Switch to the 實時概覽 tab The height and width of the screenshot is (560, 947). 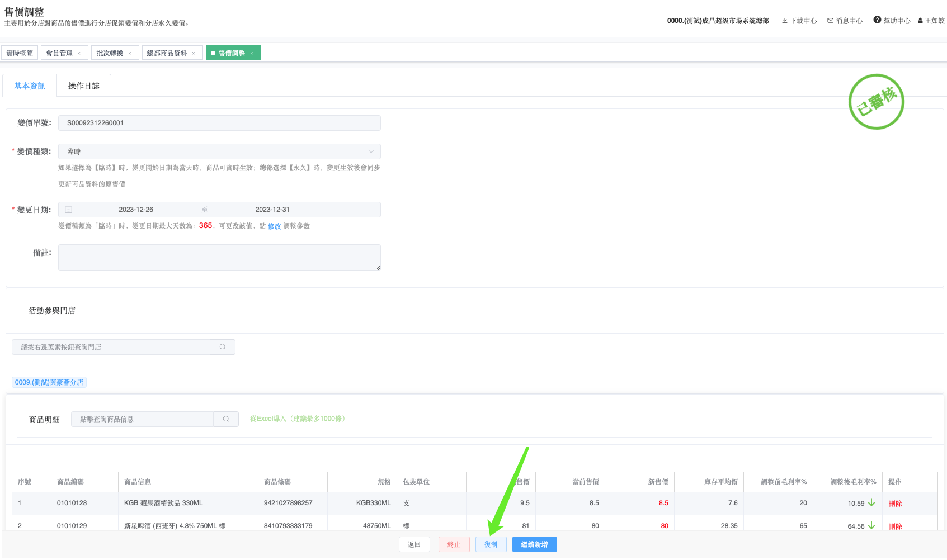tap(20, 53)
